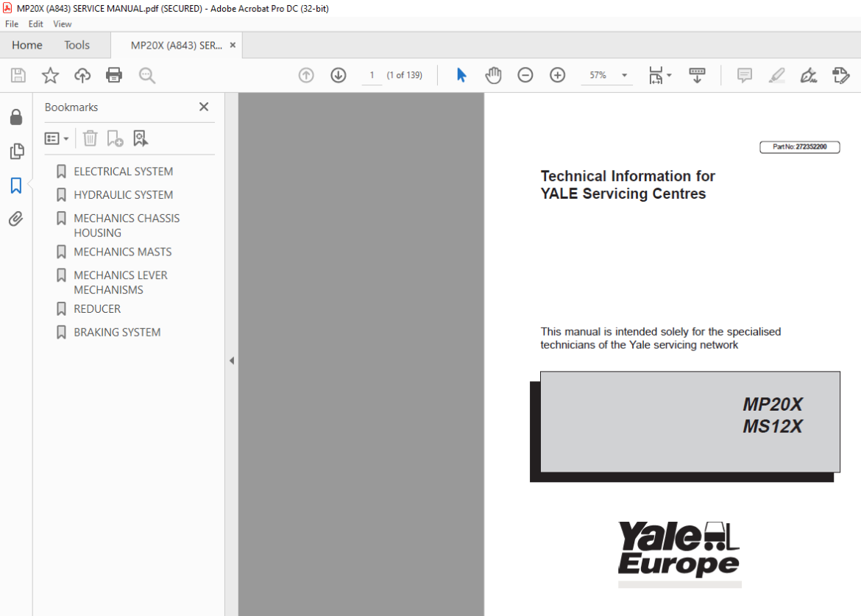Add file to starred favorites
Screen dimensions: 861x616
pos(50,75)
